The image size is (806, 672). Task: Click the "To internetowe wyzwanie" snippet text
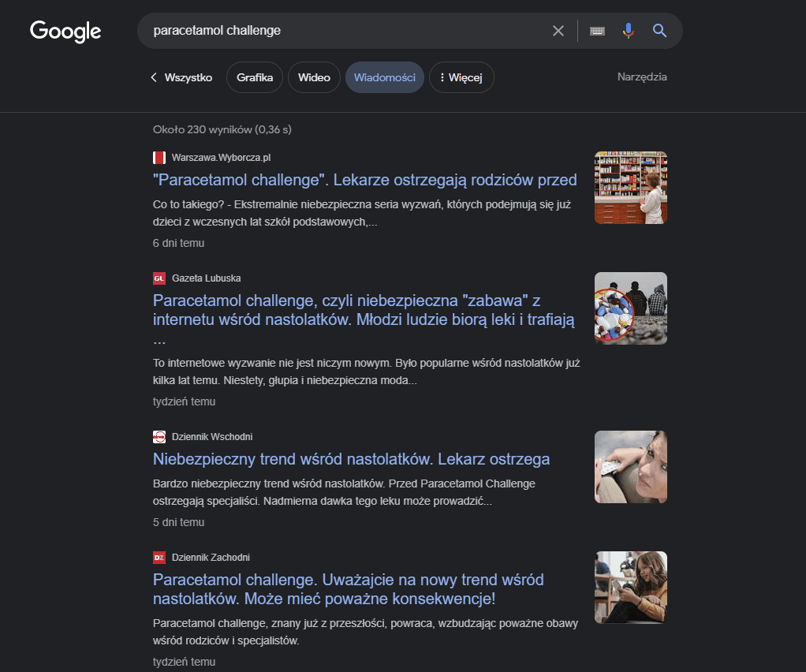pos(367,371)
